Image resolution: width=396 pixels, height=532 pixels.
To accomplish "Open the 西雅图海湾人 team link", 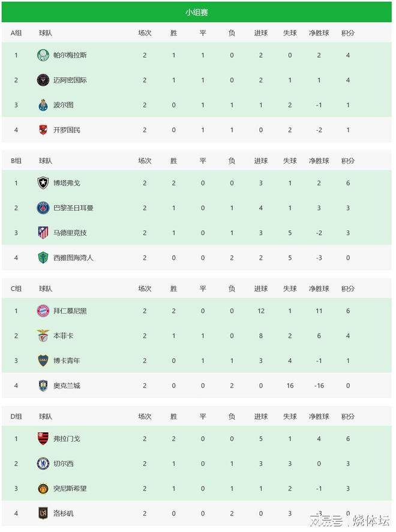I will pyautogui.click(x=73, y=258).
